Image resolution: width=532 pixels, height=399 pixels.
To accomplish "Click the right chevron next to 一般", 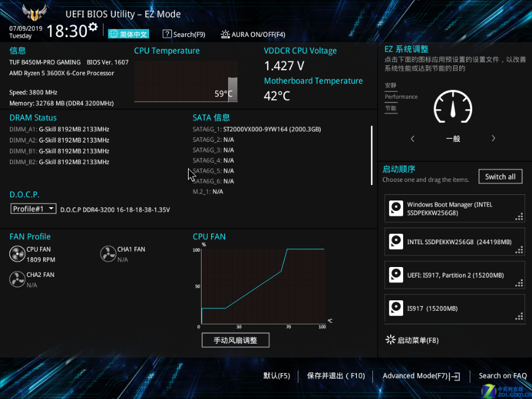I will click(493, 138).
